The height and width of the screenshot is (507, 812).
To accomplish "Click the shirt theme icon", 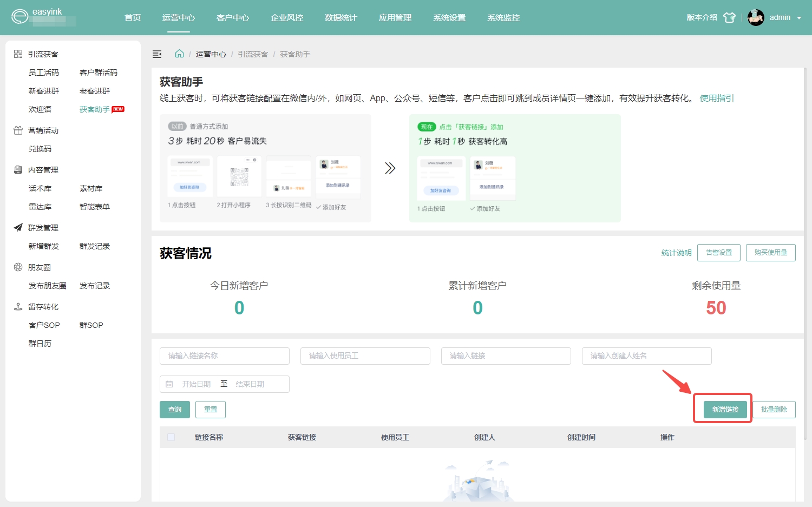I will tap(729, 17).
